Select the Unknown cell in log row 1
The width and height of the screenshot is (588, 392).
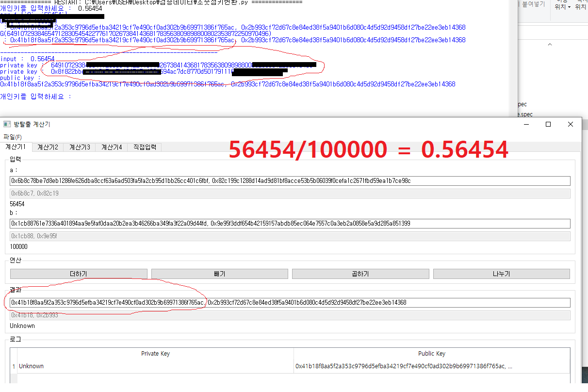[155, 366]
